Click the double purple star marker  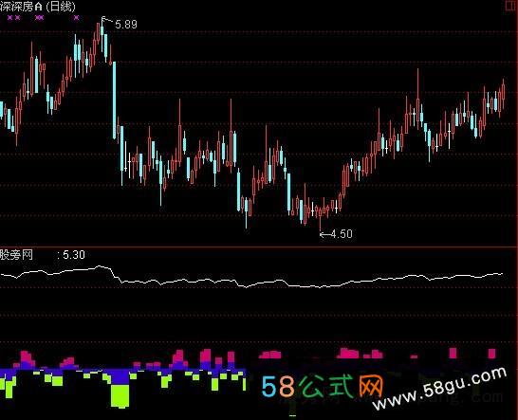pos(39,18)
